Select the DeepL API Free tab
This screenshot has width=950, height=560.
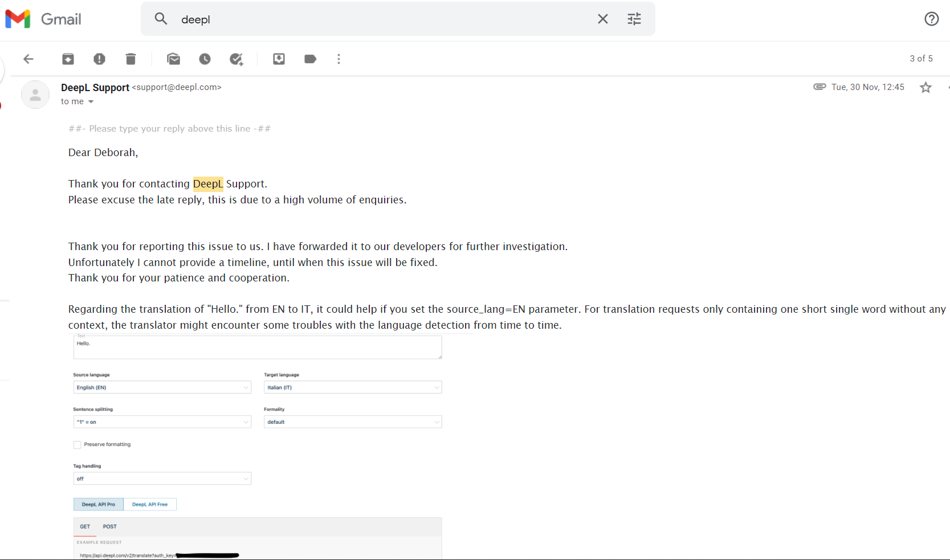[150, 504]
